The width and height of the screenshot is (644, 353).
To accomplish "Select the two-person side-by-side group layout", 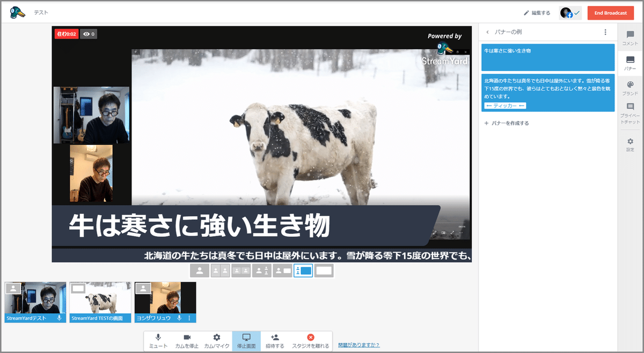I will coord(241,271).
